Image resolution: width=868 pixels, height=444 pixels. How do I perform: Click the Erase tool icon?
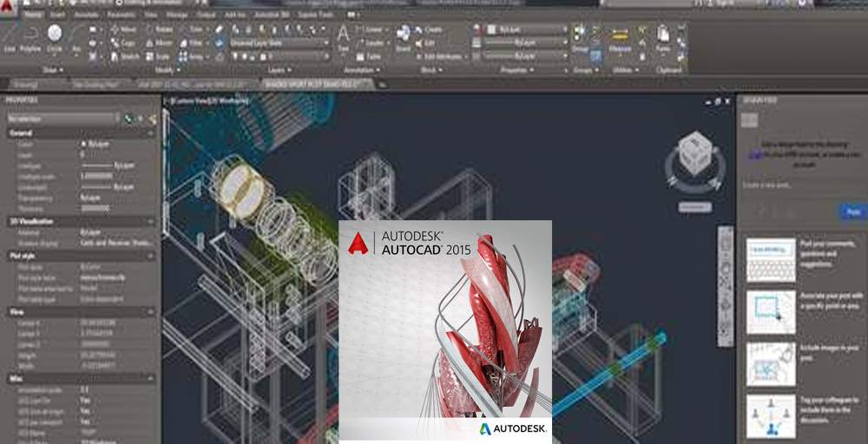[x=220, y=29]
